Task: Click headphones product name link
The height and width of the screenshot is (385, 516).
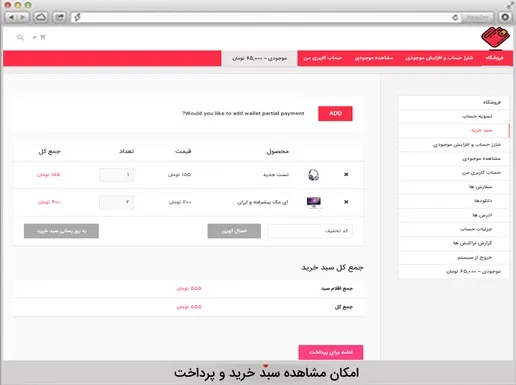Action: click(276, 175)
